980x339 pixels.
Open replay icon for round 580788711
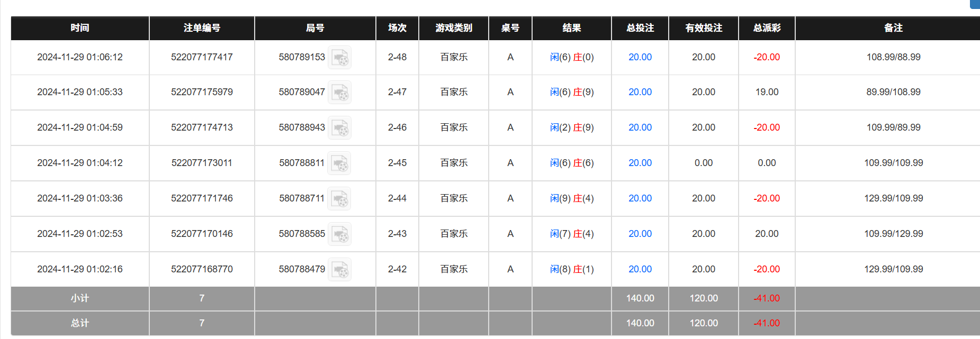click(x=339, y=199)
